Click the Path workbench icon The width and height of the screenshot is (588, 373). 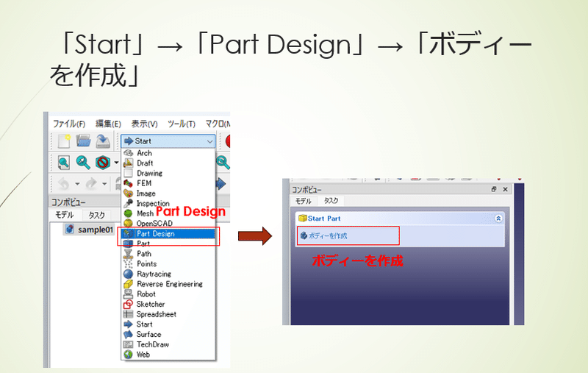(128, 254)
